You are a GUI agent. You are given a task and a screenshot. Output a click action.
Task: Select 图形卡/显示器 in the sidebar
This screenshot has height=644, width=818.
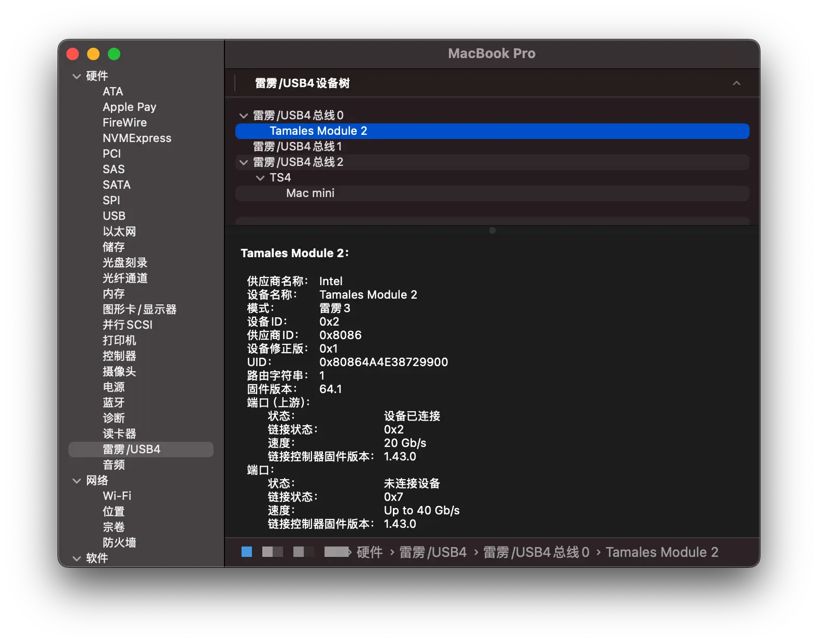[x=139, y=310]
